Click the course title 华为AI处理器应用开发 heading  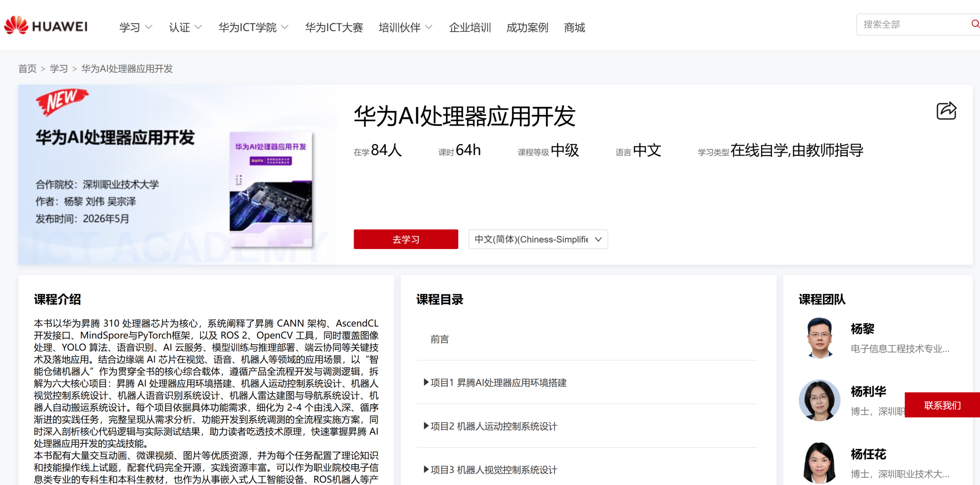[464, 116]
